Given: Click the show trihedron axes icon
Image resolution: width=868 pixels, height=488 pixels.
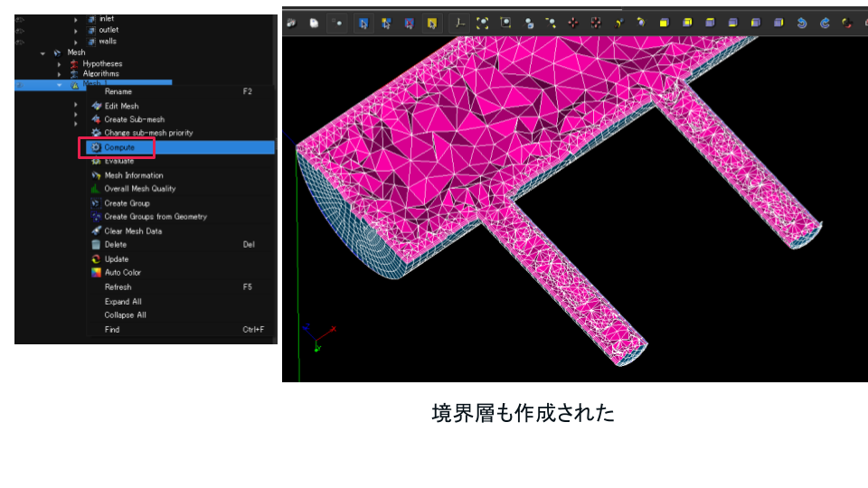Looking at the screenshot, I should point(461,23).
